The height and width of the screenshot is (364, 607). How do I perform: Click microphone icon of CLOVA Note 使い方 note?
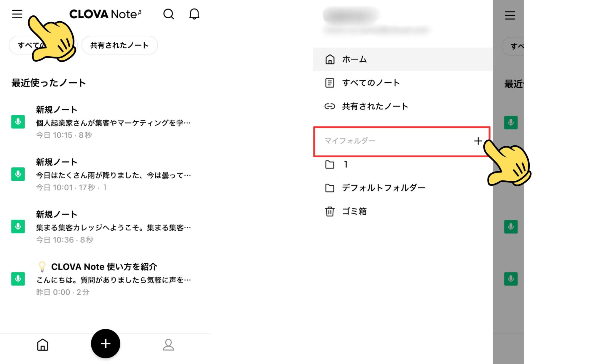[18, 279]
